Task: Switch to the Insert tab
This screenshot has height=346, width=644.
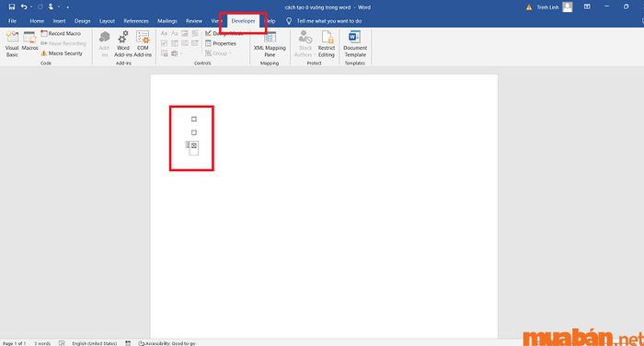Action: coord(59,20)
